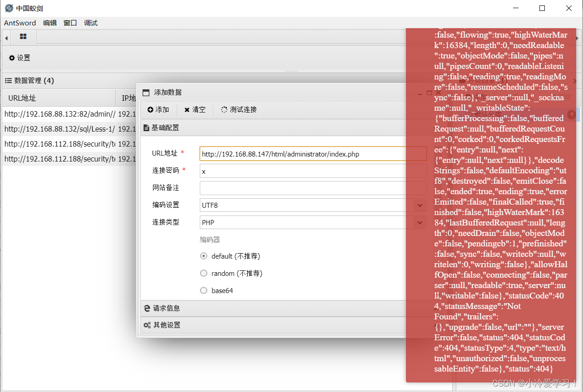
Task: Click the tab bar right scroll arrow
Action: (578, 38)
